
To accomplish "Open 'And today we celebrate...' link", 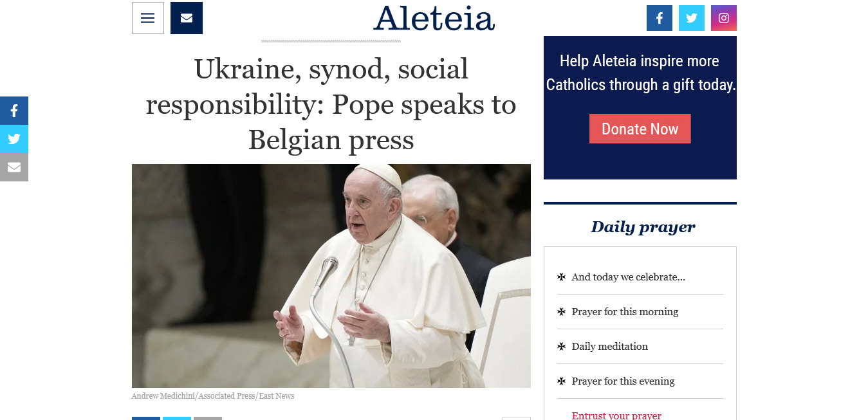I will (628, 277).
